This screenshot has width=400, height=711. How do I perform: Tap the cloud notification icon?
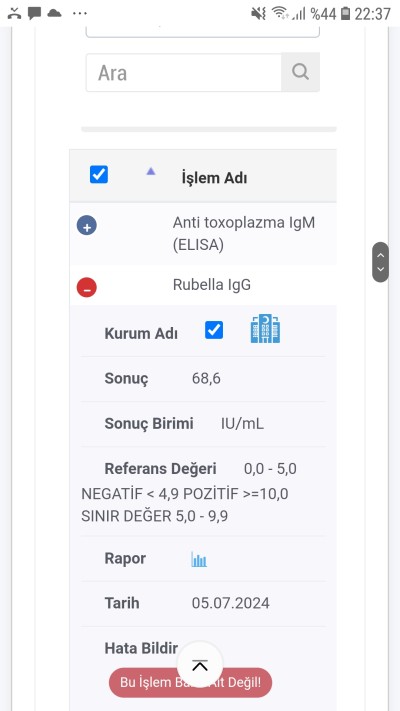[54, 13]
